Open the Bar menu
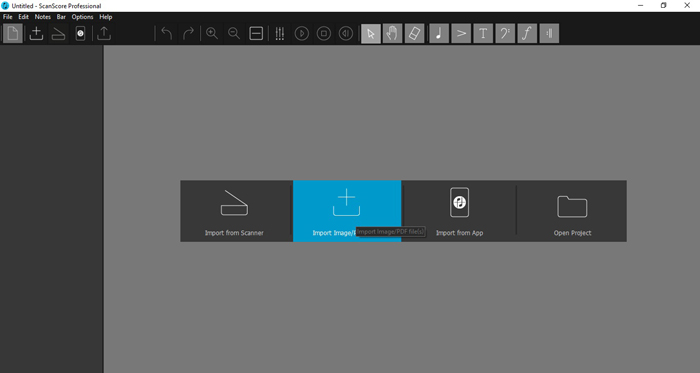 (x=61, y=17)
